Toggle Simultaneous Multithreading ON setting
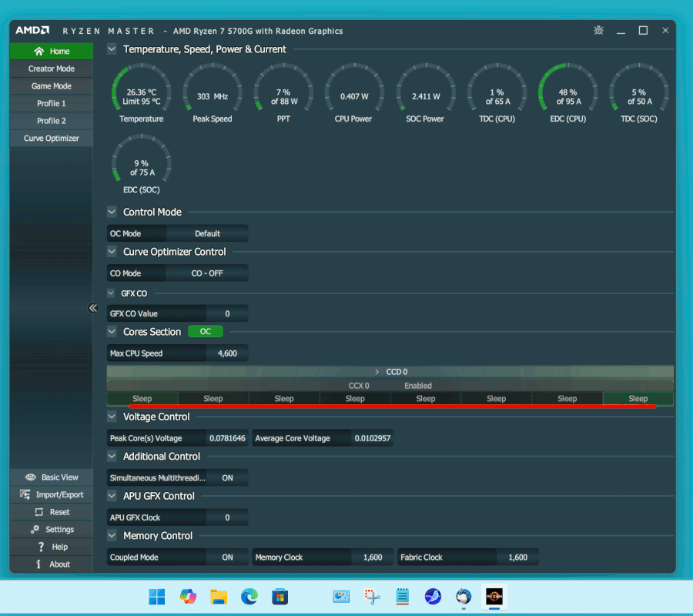 (227, 477)
